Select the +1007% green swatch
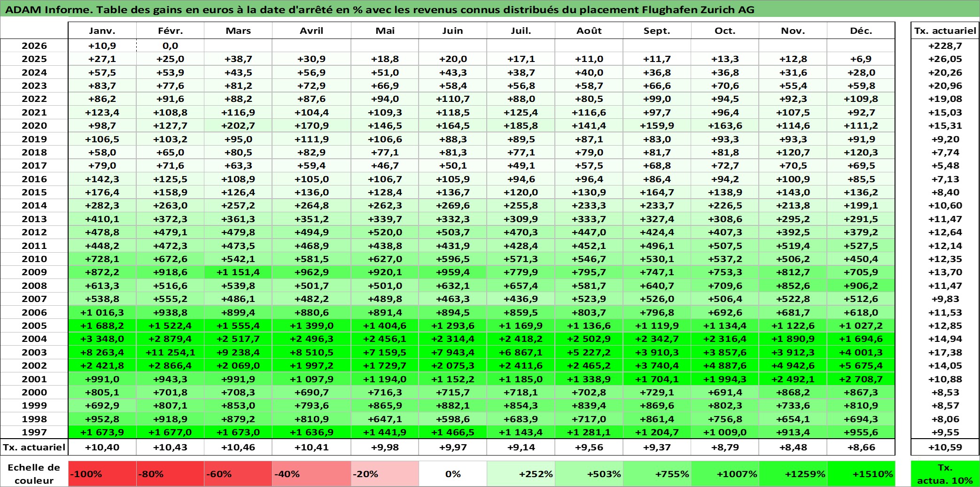The image size is (980, 487). point(725,474)
